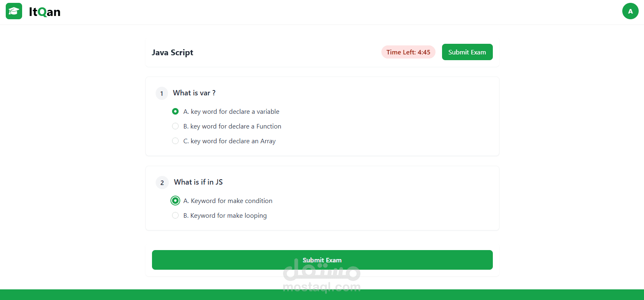Click label 'A. key word for declare a variable'
The width and height of the screenshot is (644, 300).
pos(231,111)
